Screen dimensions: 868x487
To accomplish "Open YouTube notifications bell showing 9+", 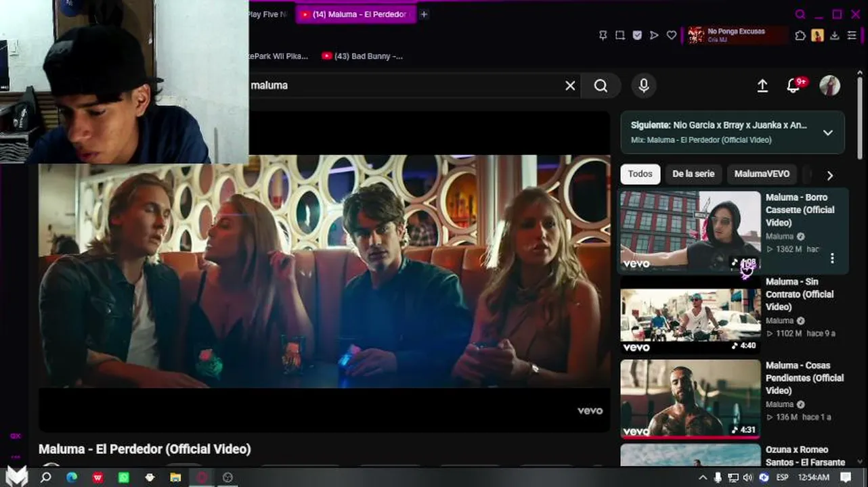I will click(x=794, y=85).
